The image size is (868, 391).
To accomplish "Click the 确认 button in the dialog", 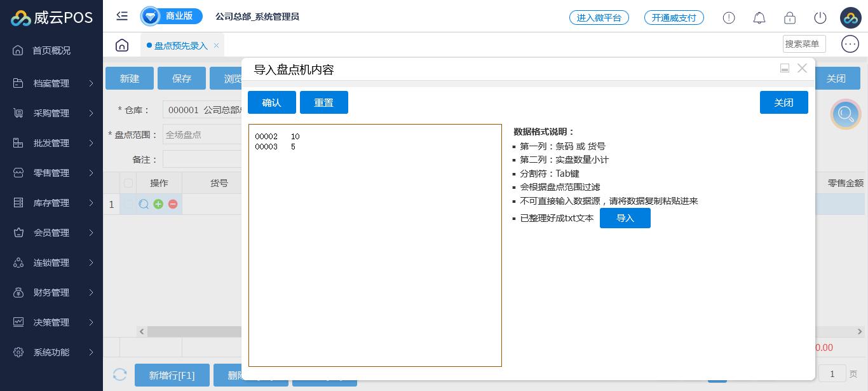I will tap(271, 102).
